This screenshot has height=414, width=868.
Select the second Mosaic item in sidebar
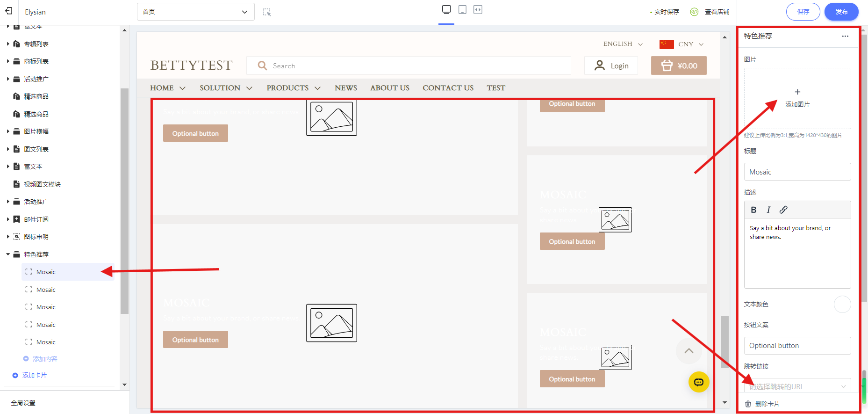(x=46, y=290)
